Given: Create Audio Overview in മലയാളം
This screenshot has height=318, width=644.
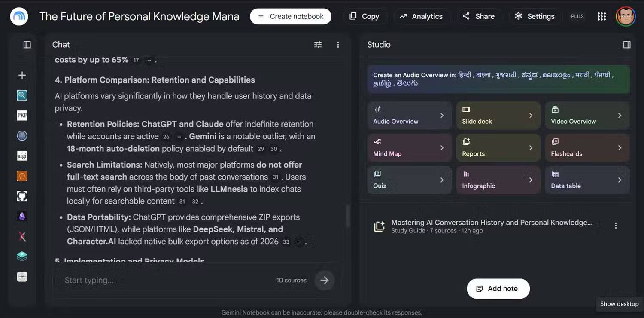Looking at the screenshot, I should point(556,75).
